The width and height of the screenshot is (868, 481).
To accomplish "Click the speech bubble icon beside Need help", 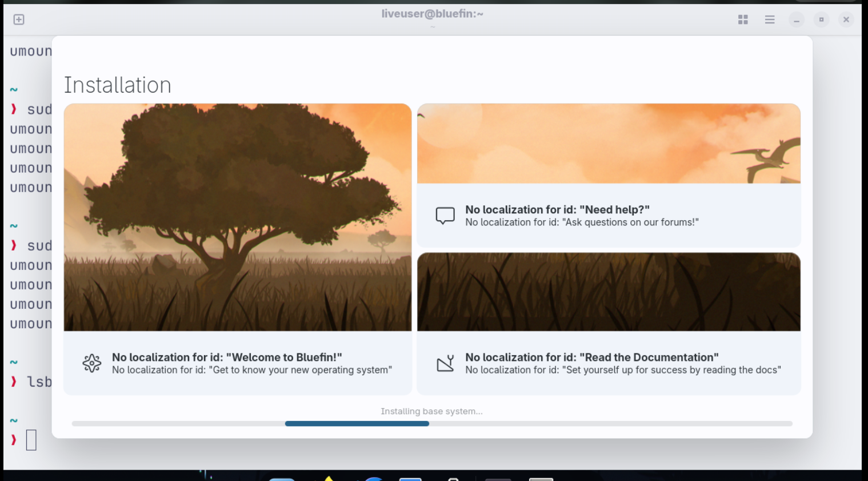I will click(445, 216).
